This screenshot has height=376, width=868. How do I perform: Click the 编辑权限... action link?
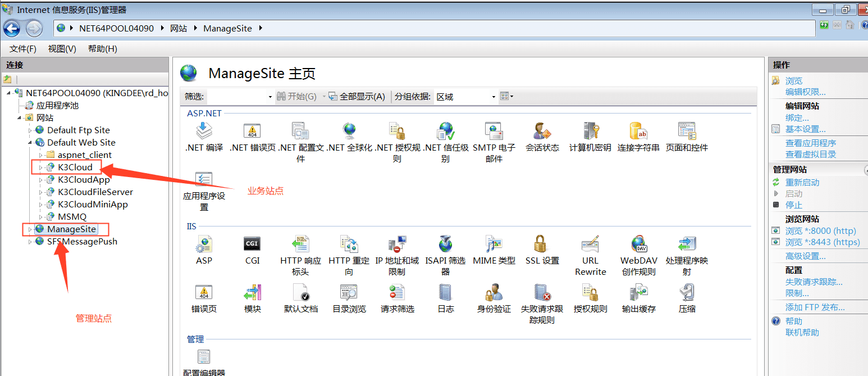[805, 92]
